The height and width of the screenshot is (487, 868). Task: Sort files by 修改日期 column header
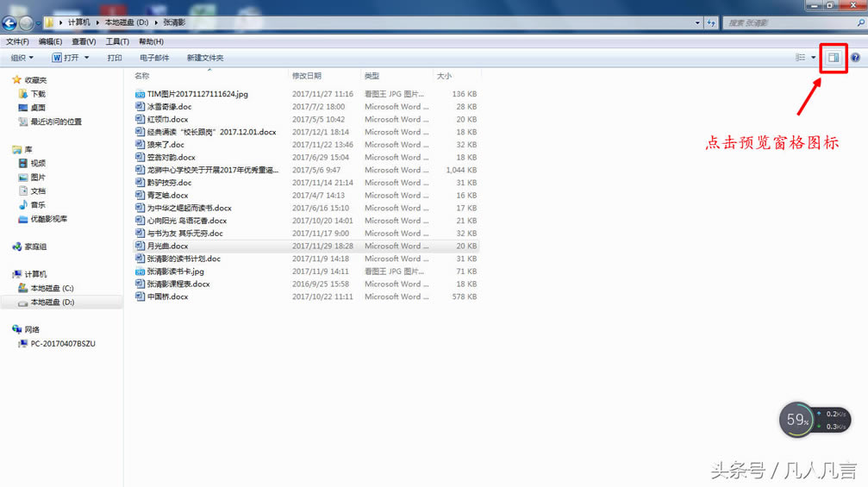pyautogui.click(x=307, y=76)
